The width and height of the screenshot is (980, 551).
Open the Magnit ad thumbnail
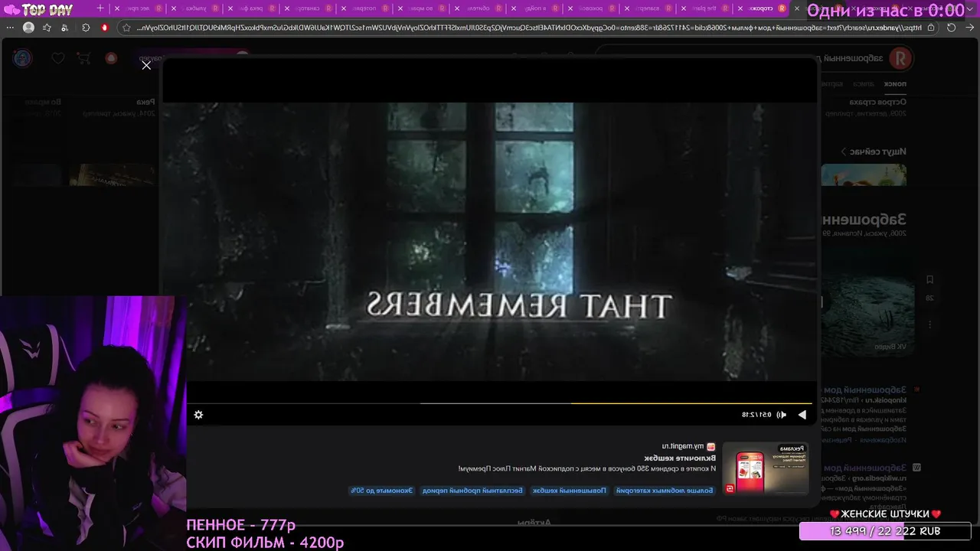[766, 469]
